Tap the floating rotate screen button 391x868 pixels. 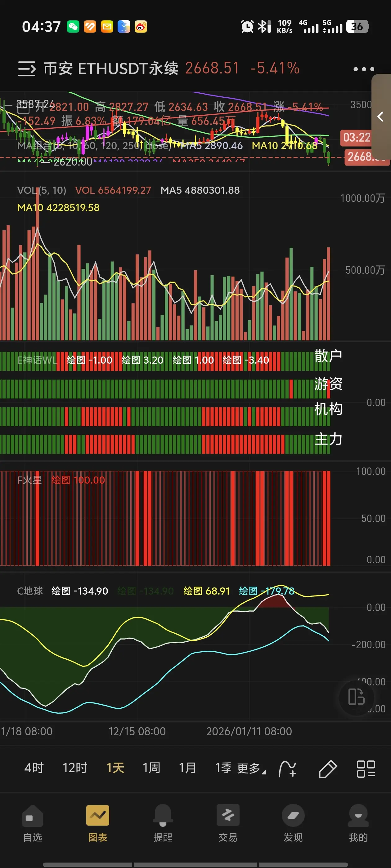point(356,697)
